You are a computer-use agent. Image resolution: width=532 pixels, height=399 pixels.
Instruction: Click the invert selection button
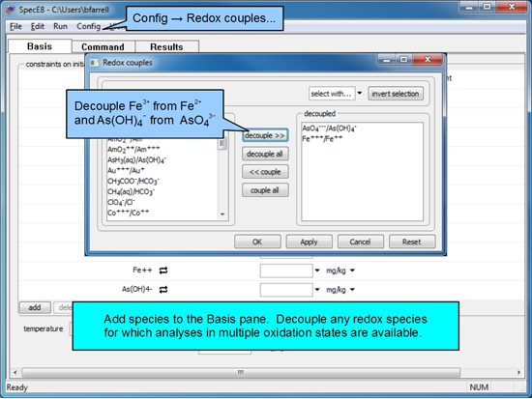tap(396, 94)
